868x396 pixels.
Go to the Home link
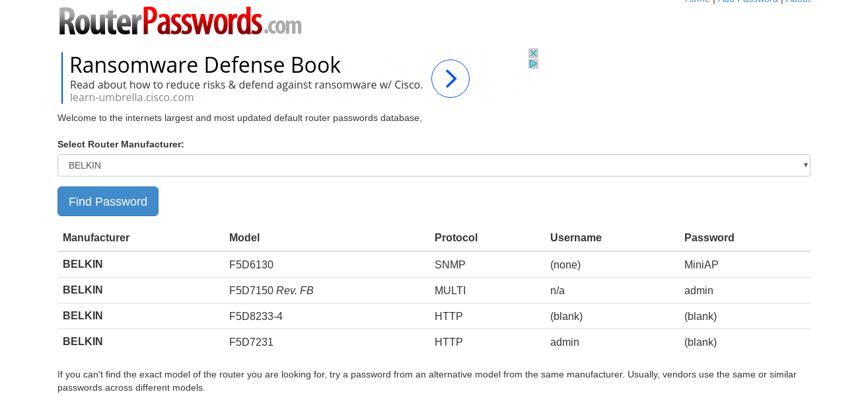click(697, 1)
